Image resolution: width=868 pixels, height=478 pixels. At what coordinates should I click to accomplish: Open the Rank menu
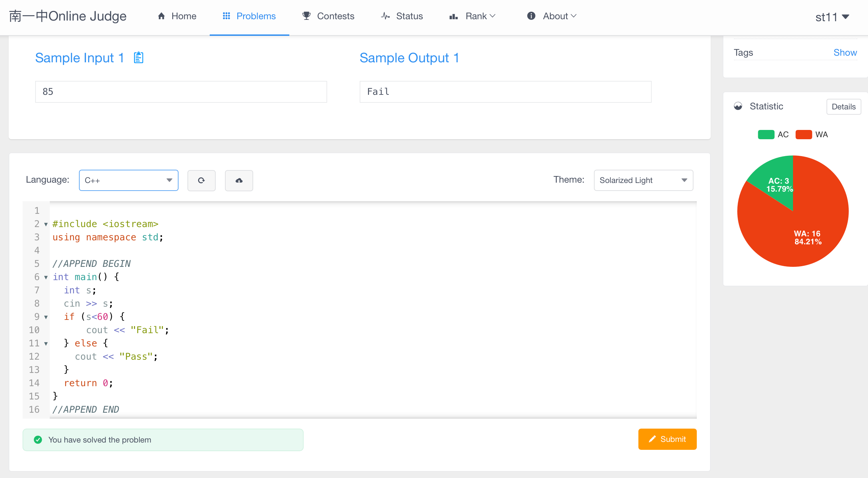point(472,16)
